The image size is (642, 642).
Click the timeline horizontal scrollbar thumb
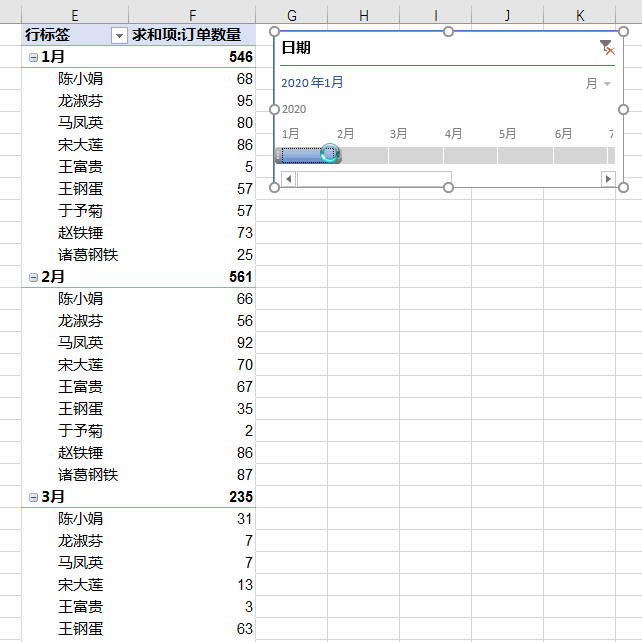374,179
